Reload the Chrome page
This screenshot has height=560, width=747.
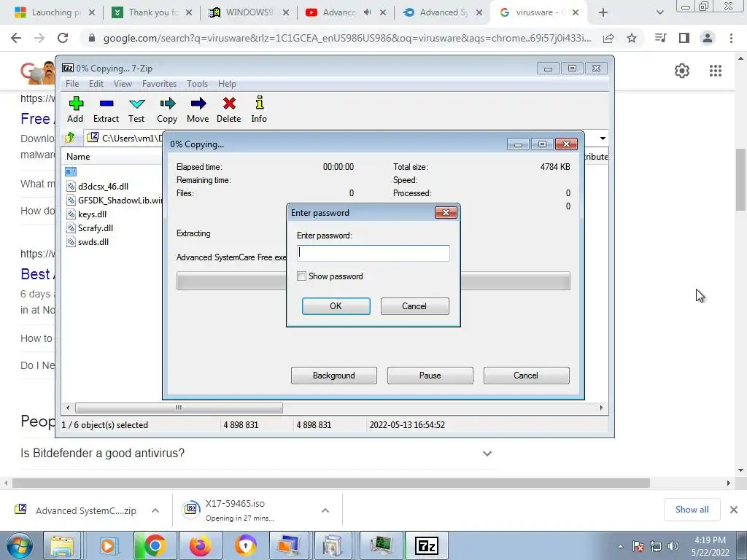(x=63, y=38)
